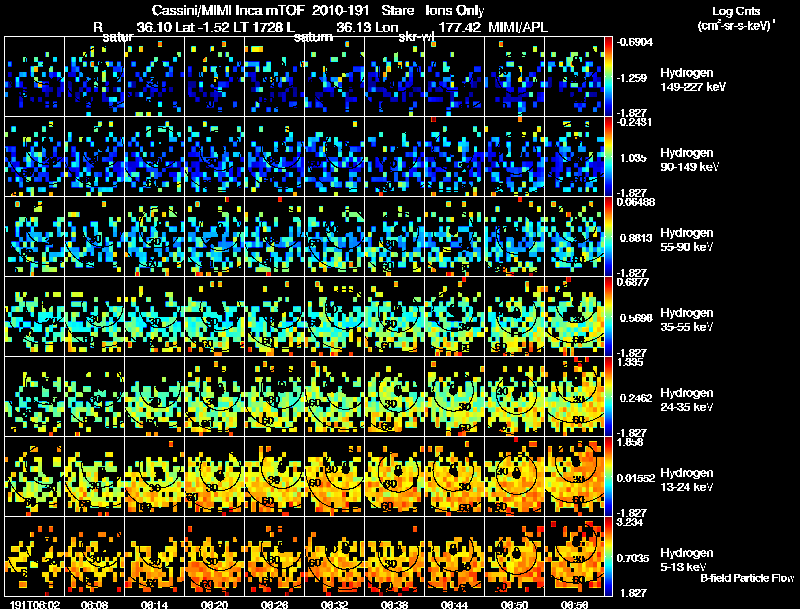
Task: Select the '36.13 Lon' header value
Action: (367, 27)
